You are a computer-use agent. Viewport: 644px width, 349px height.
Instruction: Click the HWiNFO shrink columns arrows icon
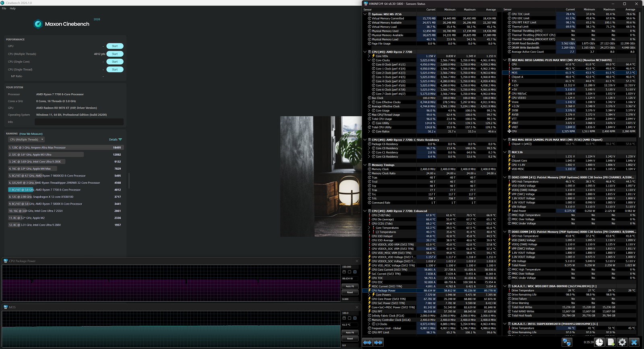(378, 342)
